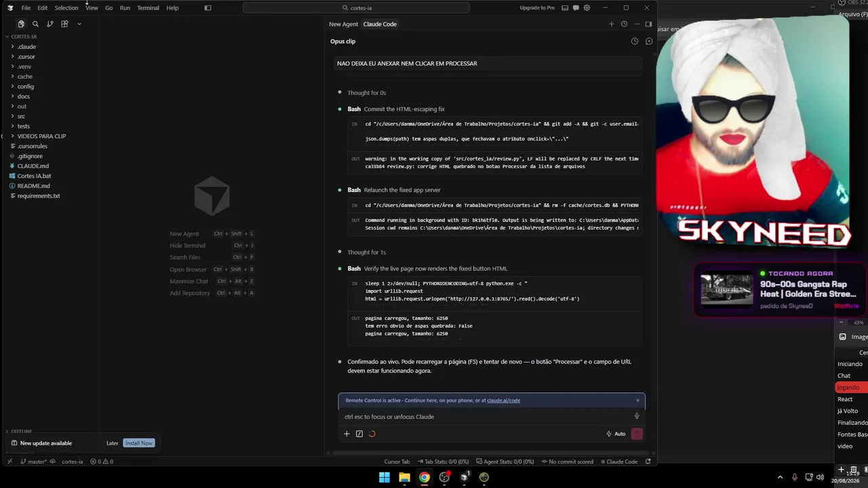Open the three-dots more actions menu
868x488 pixels.
pyautogui.click(x=636, y=24)
